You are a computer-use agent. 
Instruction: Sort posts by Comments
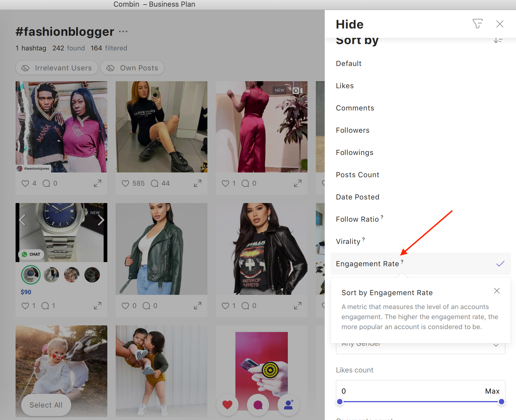[420, 108]
